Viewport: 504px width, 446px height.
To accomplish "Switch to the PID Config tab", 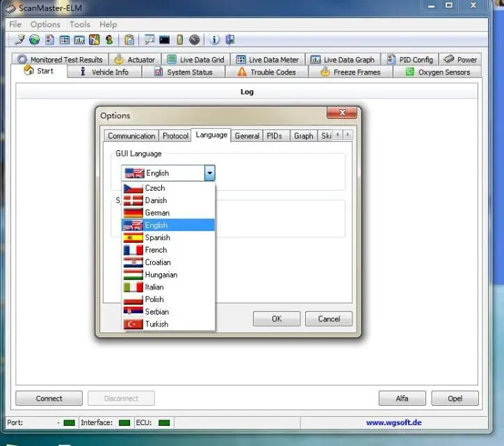I will (410, 60).
